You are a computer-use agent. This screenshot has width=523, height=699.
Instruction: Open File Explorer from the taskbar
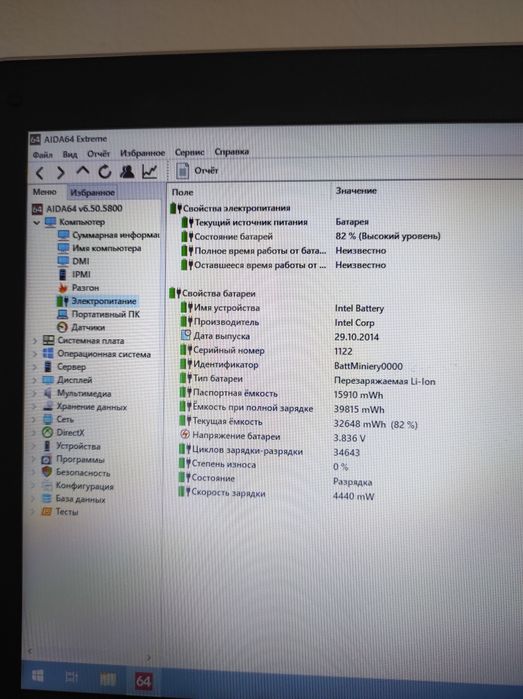click(107, 678)
